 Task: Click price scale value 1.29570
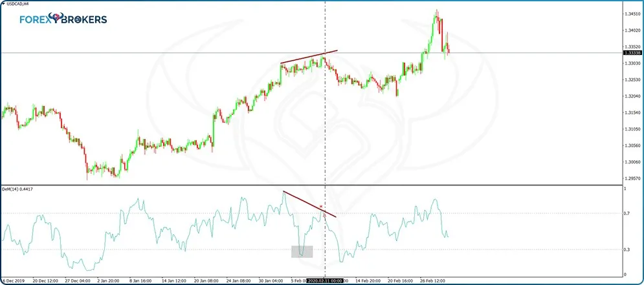coord(632,178)
